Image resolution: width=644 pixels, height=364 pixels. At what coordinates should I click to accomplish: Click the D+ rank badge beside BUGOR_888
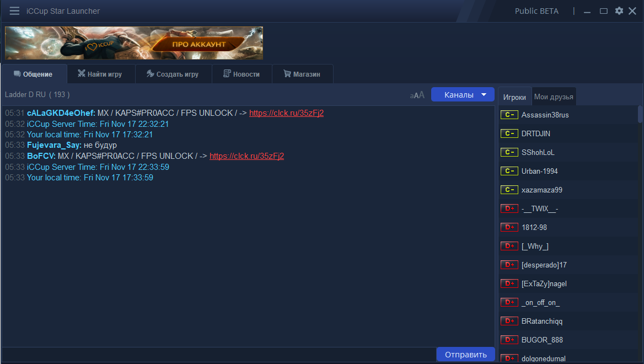coord(509,340)
